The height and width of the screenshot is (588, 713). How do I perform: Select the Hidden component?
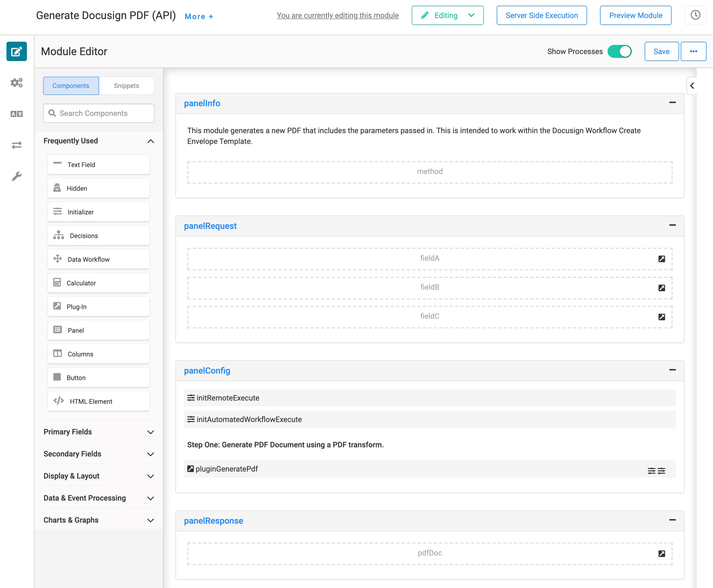pyautogui.click(x=98, y=188)
